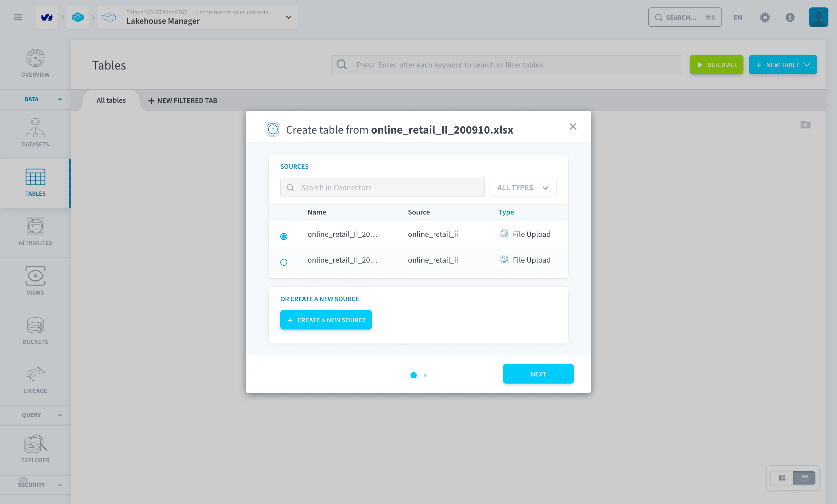Click the first wizard step dot
Viewport: 837px width, 504px height.
pyautogui.click(x=414, y=375)
